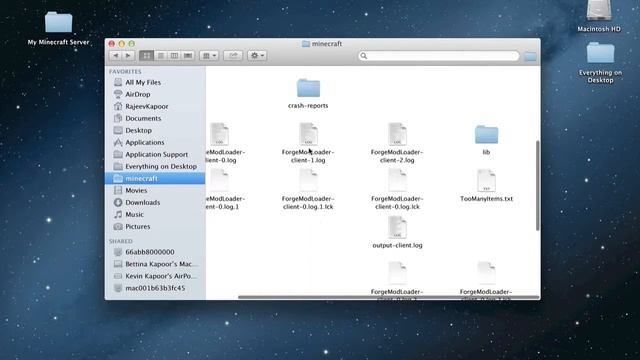Open RajeevKapoor home folder in sidebar

click(155, 107)
